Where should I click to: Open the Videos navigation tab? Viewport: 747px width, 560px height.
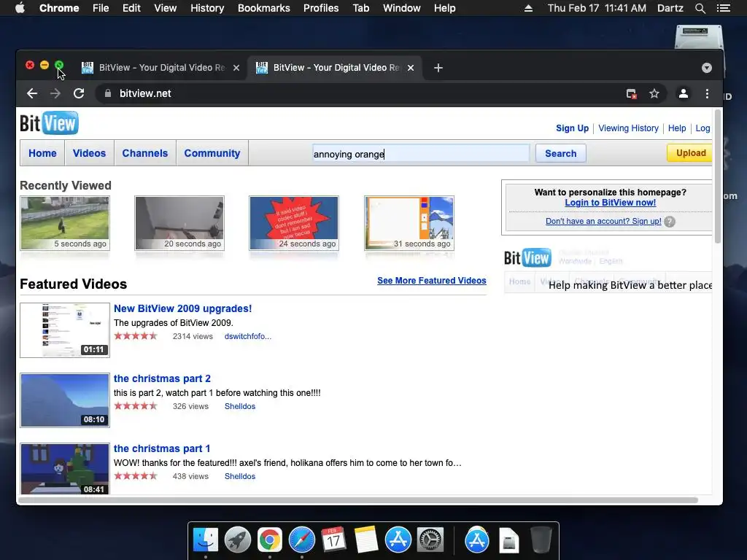click(89, 153)
